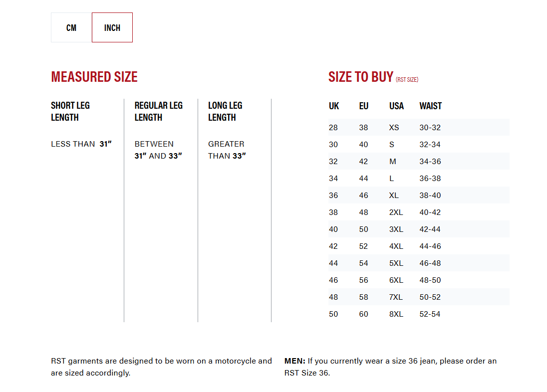
Task: Click the 8XL size entry
Action: [396, 314]
